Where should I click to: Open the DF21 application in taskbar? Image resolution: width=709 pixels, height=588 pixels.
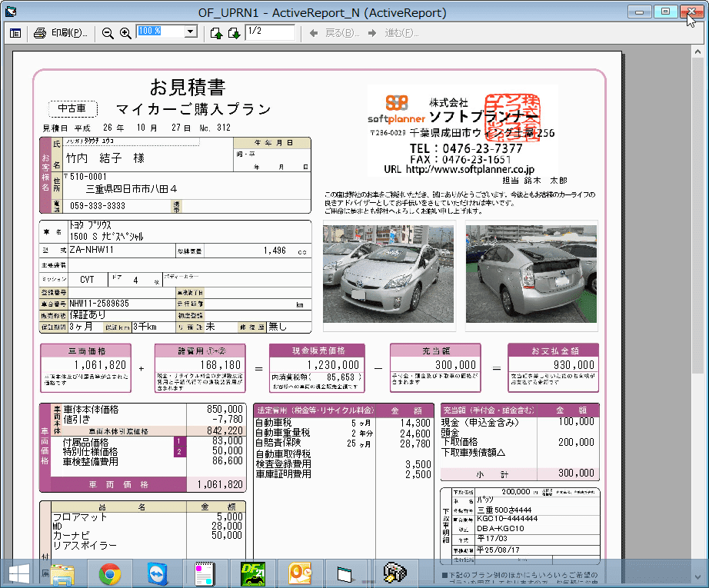[x=252, y=574]
